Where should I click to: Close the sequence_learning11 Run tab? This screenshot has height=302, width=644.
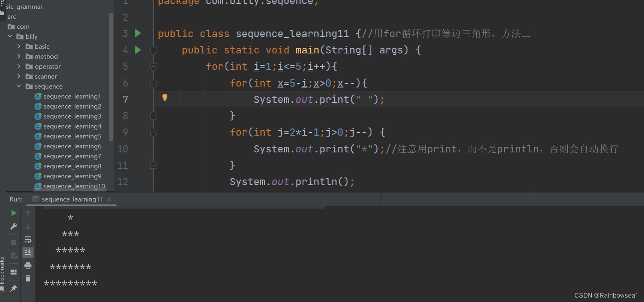point(109,199)
